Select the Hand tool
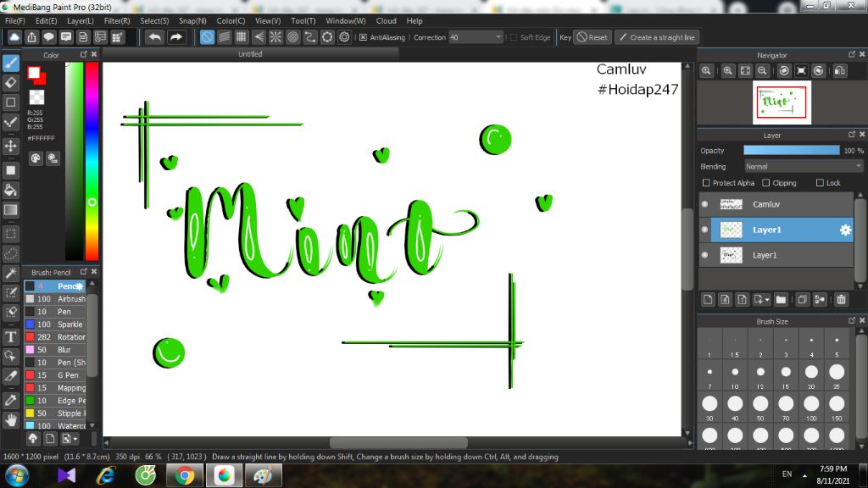Image resolution: width=868 pixels, height=488 pixels. click(x=10, y=420)
